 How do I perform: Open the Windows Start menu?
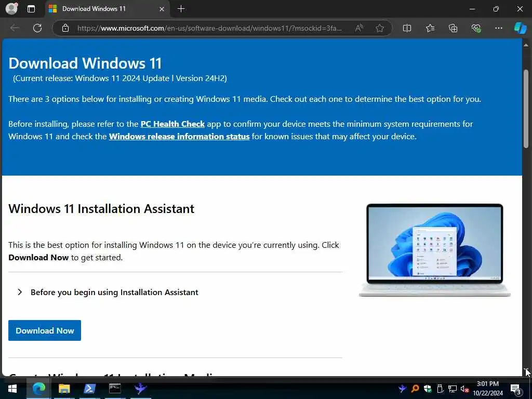tap(12, 389)
